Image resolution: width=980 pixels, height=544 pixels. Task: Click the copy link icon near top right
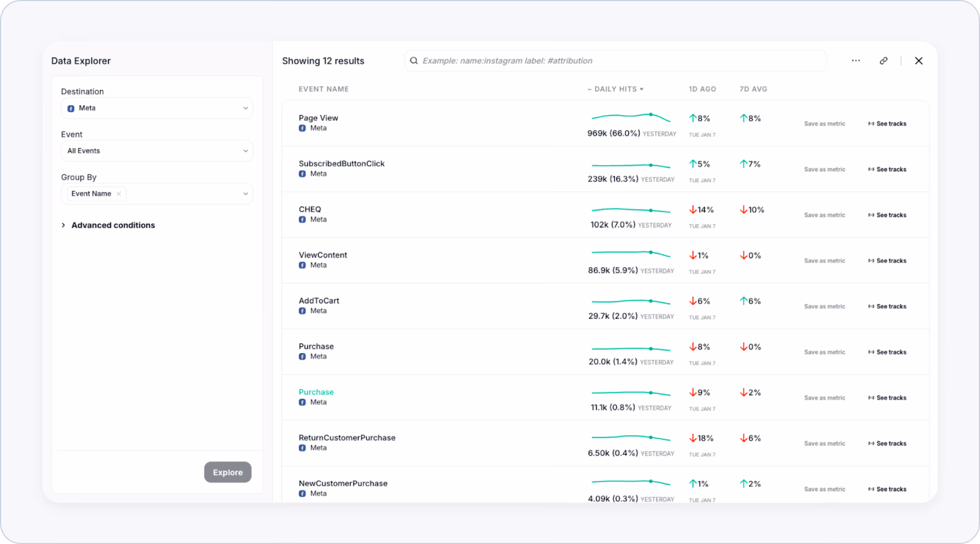pos(883,61)
